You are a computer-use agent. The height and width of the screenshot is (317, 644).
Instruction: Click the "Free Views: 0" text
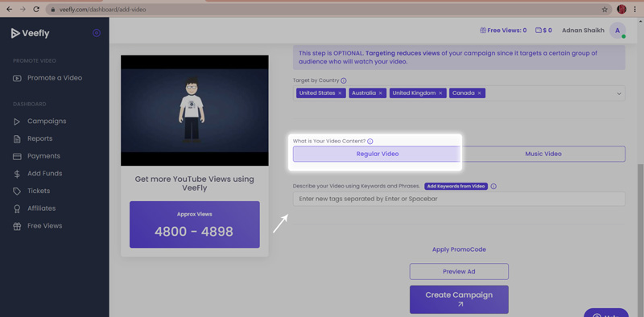point(507,31)
